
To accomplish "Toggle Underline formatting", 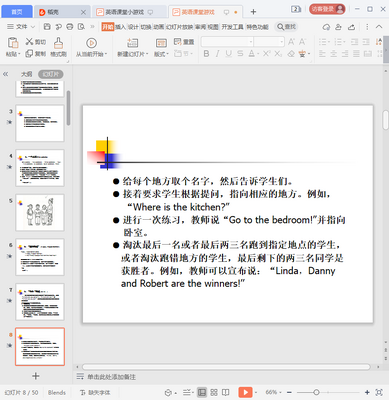I will point(228,53).
